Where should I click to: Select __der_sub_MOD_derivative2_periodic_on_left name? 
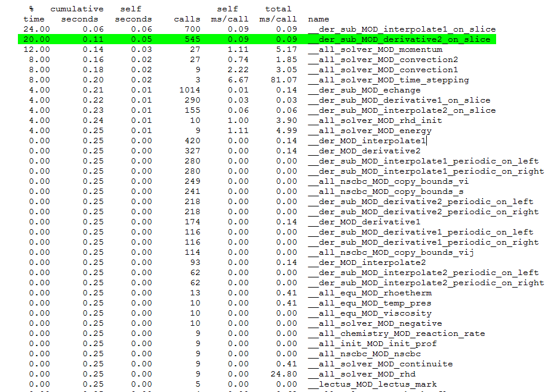point(421,202)
